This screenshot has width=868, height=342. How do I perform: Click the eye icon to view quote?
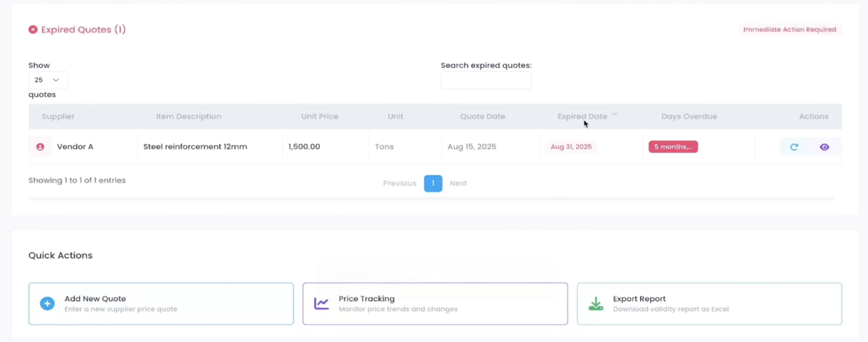tap(824, 147)
